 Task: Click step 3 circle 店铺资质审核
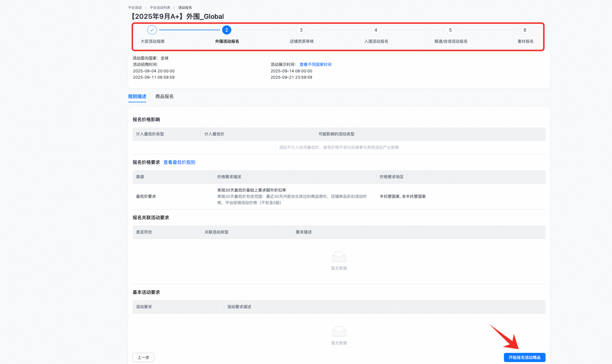coord(301,30)
